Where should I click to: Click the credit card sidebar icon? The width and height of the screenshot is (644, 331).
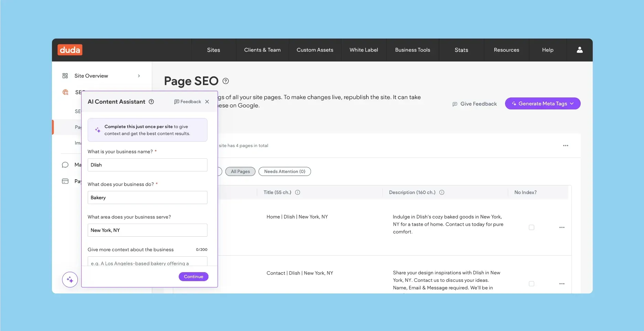65,181
